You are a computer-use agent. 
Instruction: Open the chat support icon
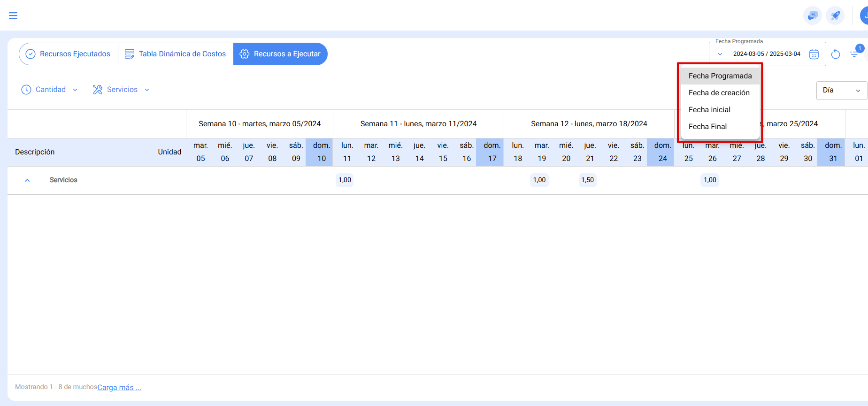point(812,15)
